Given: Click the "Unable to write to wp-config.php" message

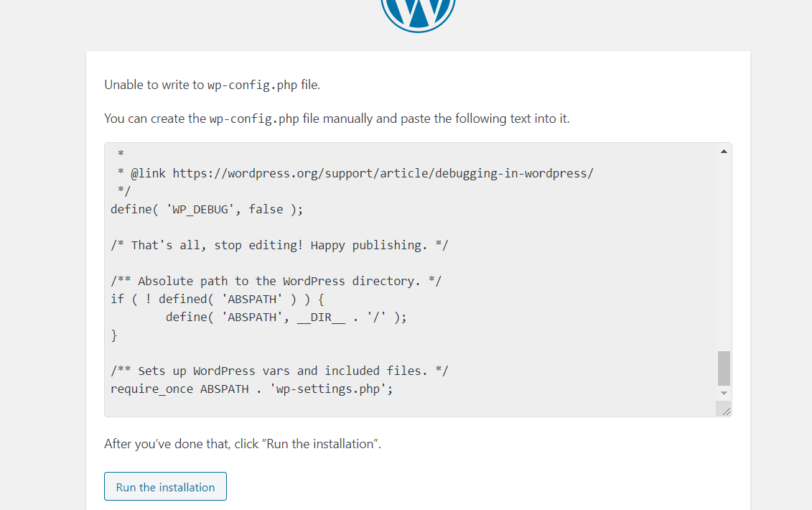Looking at the screenshot, I should click(212, 85).
